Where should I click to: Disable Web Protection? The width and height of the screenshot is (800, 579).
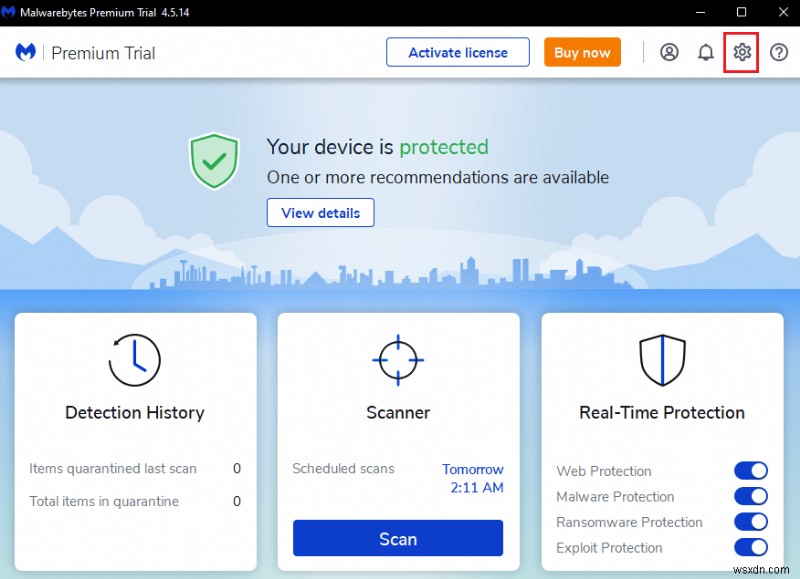tap(751, 470)
